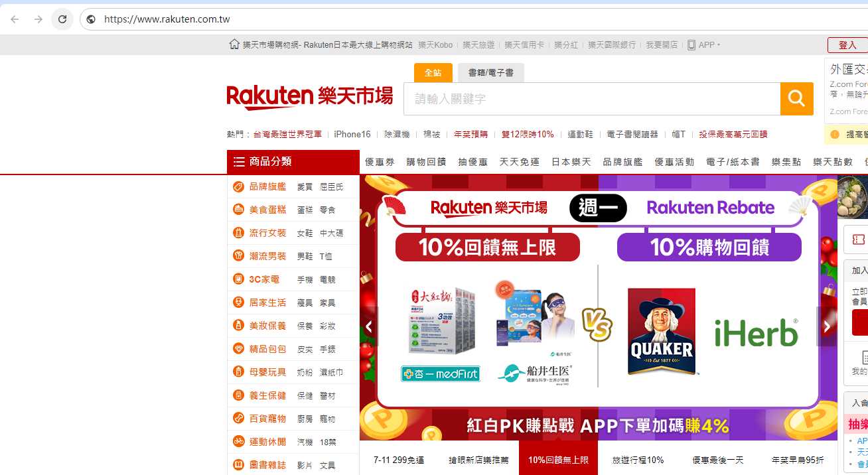Open 電子/紙本書 nav item

tap(733, 162)
